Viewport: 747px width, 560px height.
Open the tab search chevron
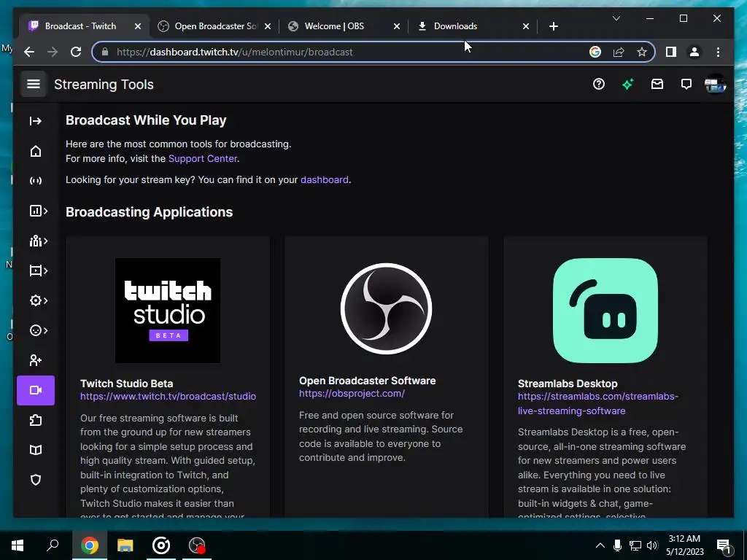(x=616, y=18)
